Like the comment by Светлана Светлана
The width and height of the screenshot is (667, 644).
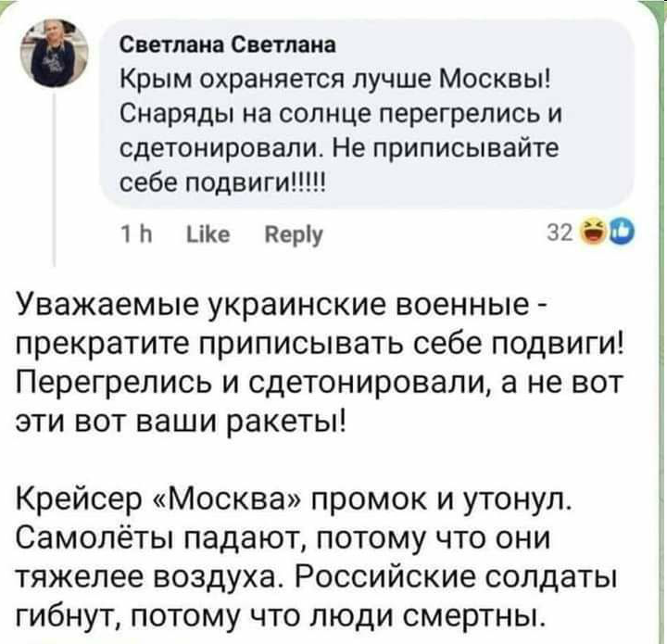[208, 234]
